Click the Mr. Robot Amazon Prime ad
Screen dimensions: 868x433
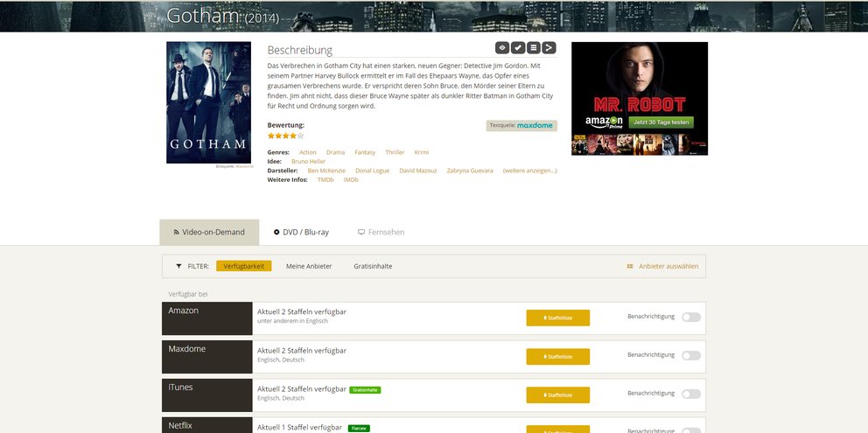click(640, 99)
